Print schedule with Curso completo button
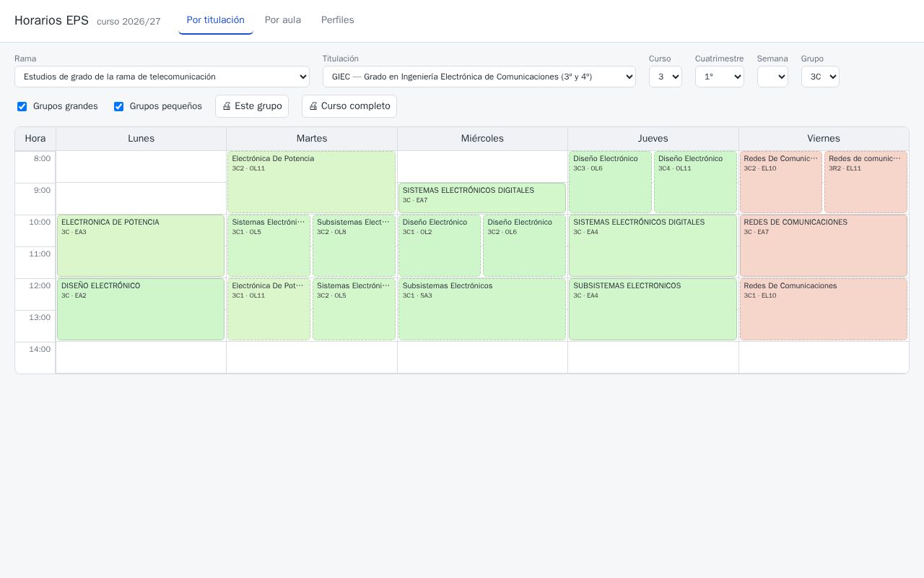This screenshot has width=924, height=578. (x=349, y=106)
